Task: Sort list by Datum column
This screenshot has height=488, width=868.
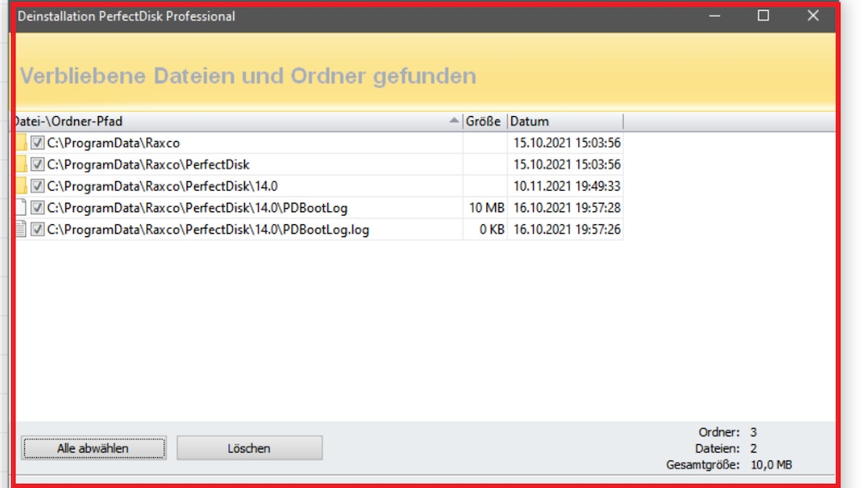Action: point(565,121)
